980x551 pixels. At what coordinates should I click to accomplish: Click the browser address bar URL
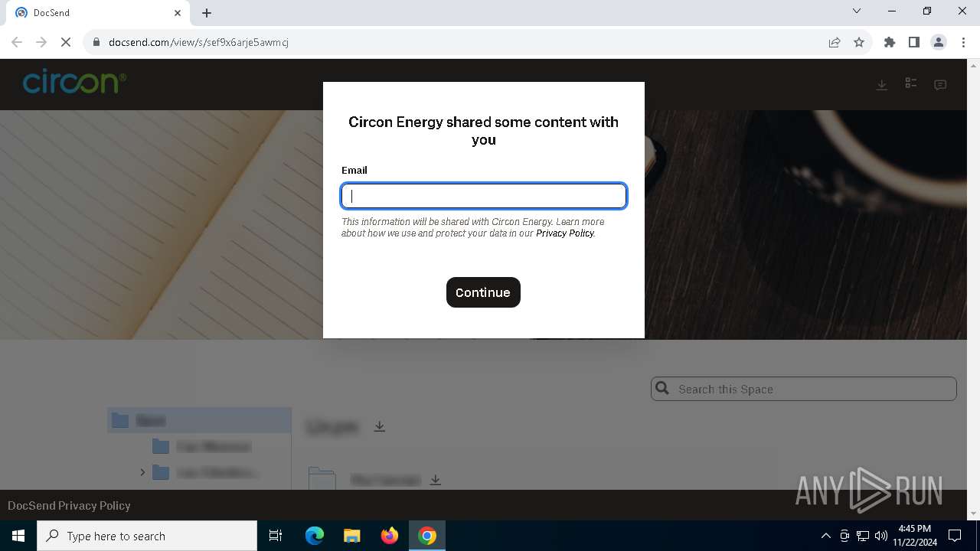coord(198,42)
